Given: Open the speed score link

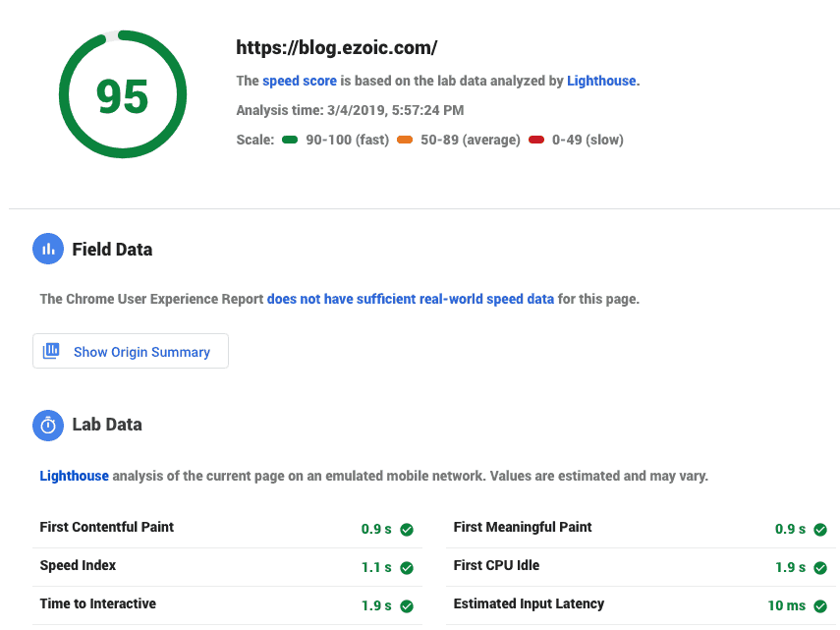Looking at the screenshot, I should [x=300, y=81].
